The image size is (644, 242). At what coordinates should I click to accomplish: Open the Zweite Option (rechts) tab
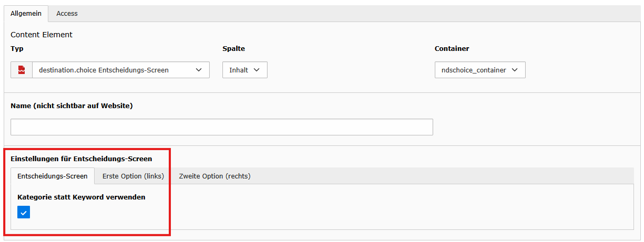coord(214,176)
